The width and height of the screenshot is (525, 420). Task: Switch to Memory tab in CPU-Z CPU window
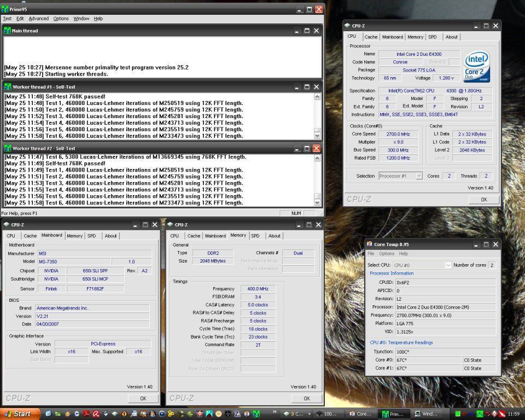tap(415, 37)
